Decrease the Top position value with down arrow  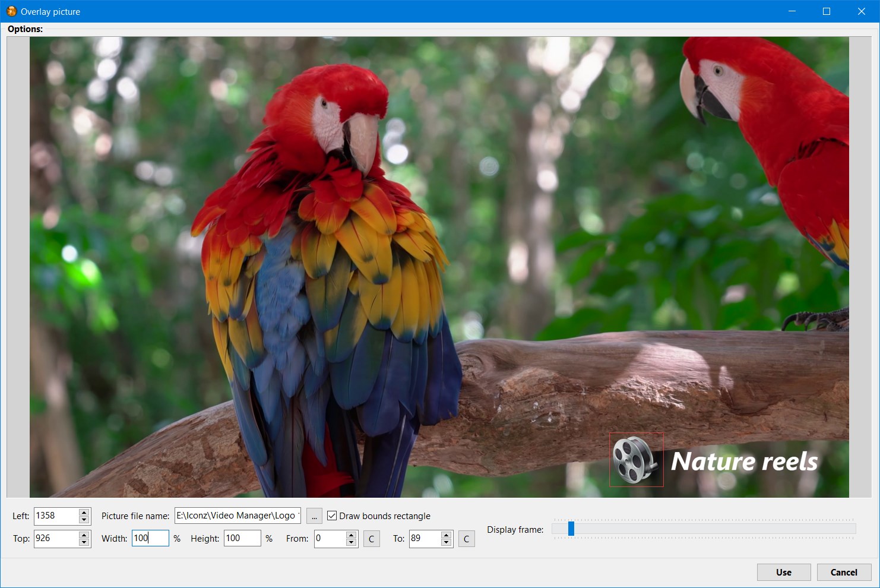pyautogui.click(x=84, y=542)
